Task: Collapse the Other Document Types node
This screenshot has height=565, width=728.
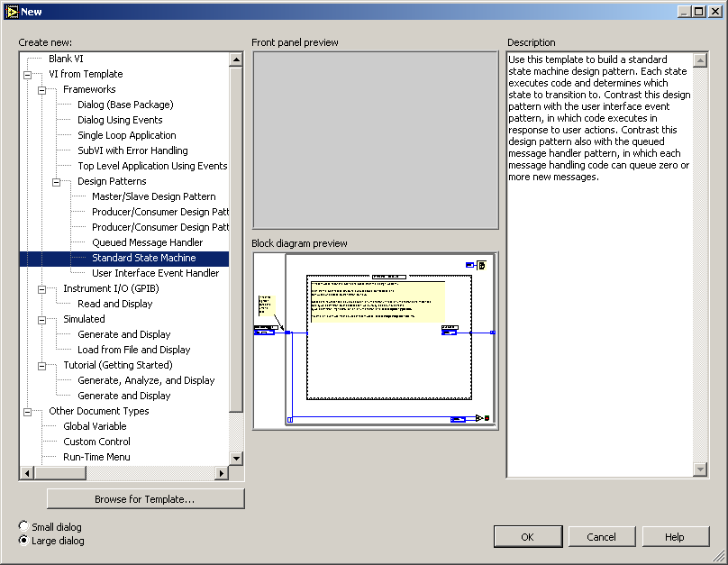Action: pyautogui.click(x=28, y=412)
